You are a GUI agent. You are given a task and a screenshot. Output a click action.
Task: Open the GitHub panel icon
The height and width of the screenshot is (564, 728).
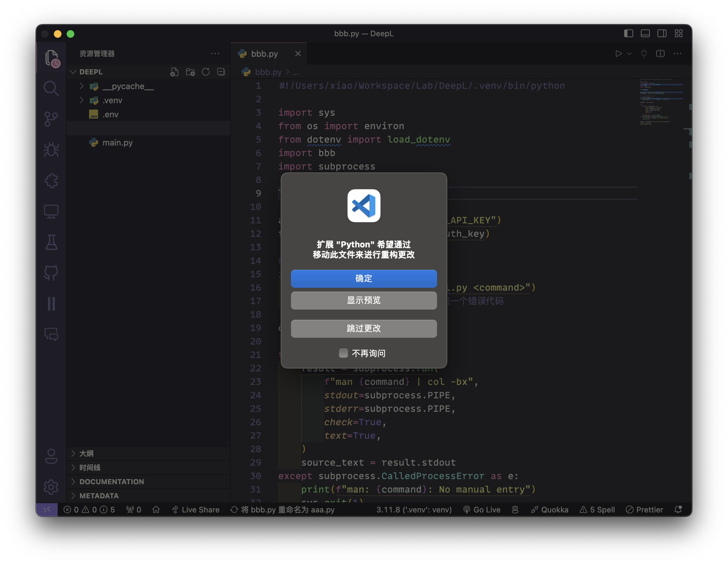click(51, 273)
